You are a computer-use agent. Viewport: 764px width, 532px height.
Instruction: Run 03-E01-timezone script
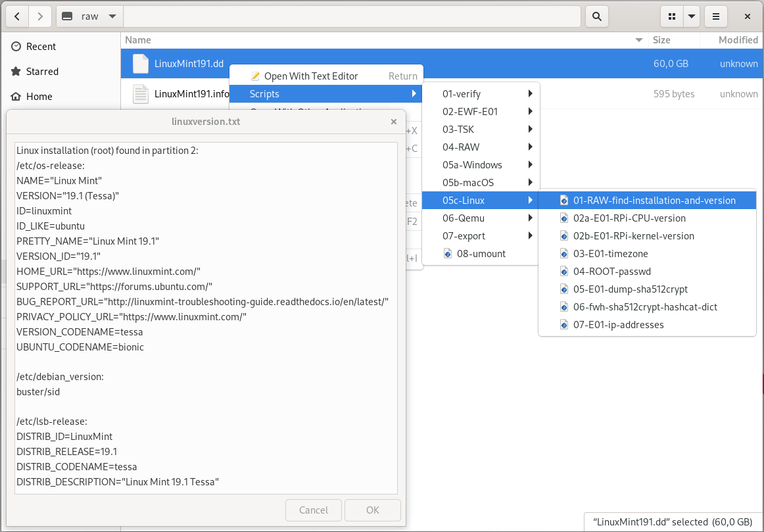tap(647, 254)
